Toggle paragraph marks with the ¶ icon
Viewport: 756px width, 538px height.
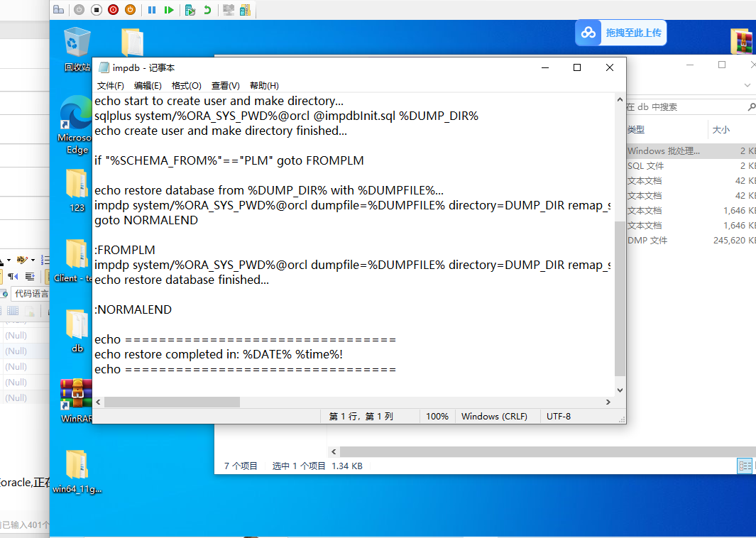(11, 276)
